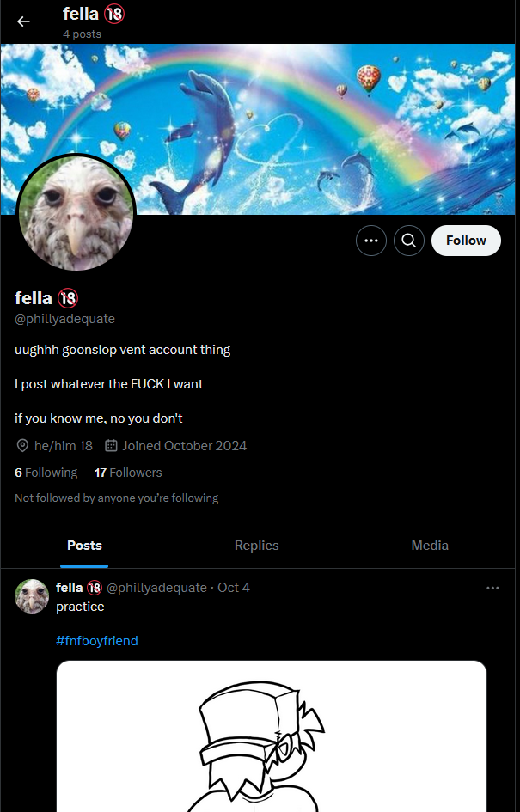
Task: Open the large owl profile picture
Action: pos(76,212)
